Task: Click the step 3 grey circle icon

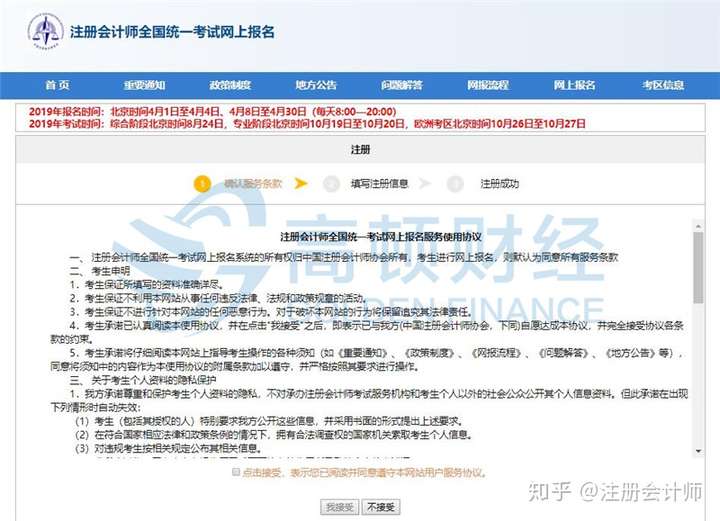Action: [455, 184]
